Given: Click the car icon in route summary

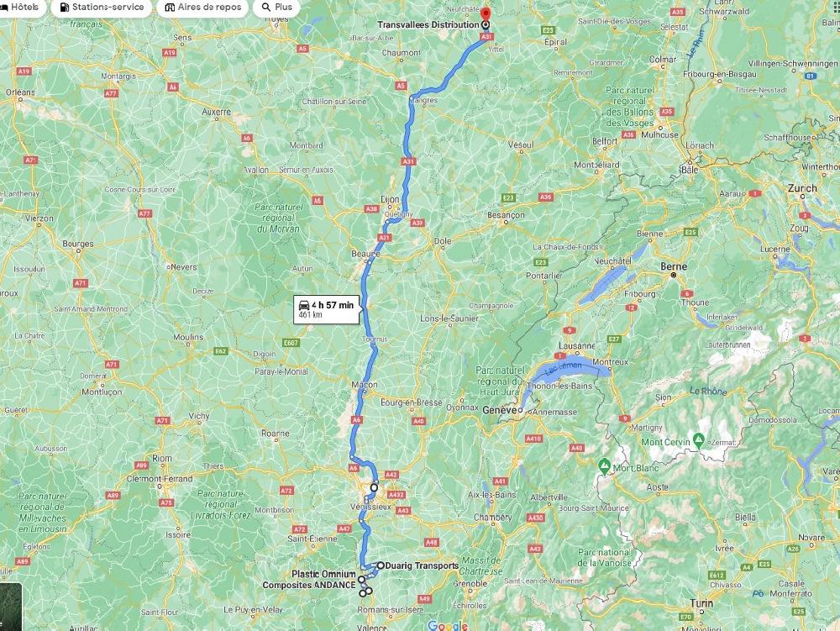Looking at the screenshot, I should coord(304,305).
